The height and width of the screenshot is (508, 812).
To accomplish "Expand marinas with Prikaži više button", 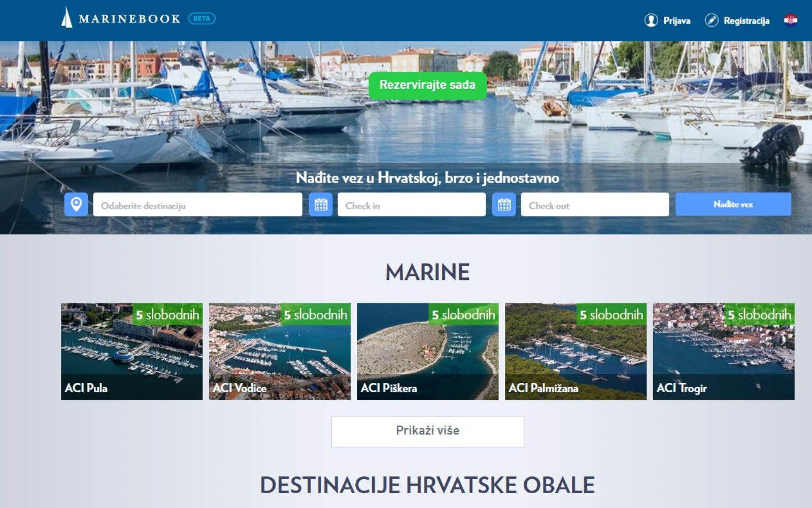I will click(x=427, y=431).
